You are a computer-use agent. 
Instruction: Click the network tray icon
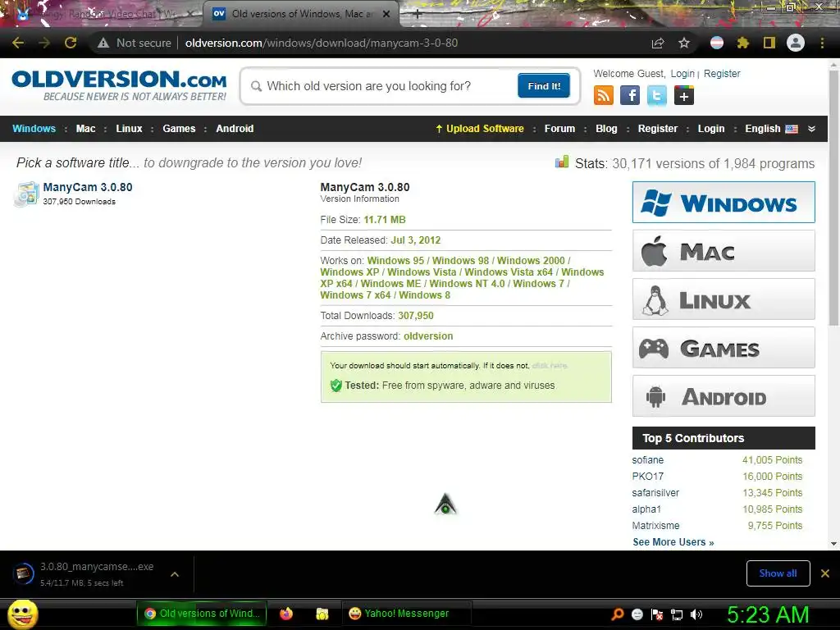coord(677,614)
